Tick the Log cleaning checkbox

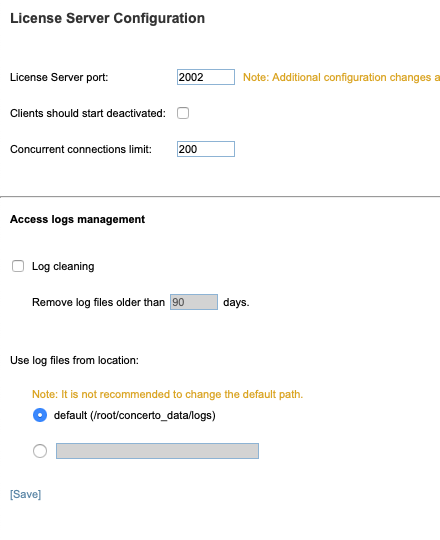18,266
